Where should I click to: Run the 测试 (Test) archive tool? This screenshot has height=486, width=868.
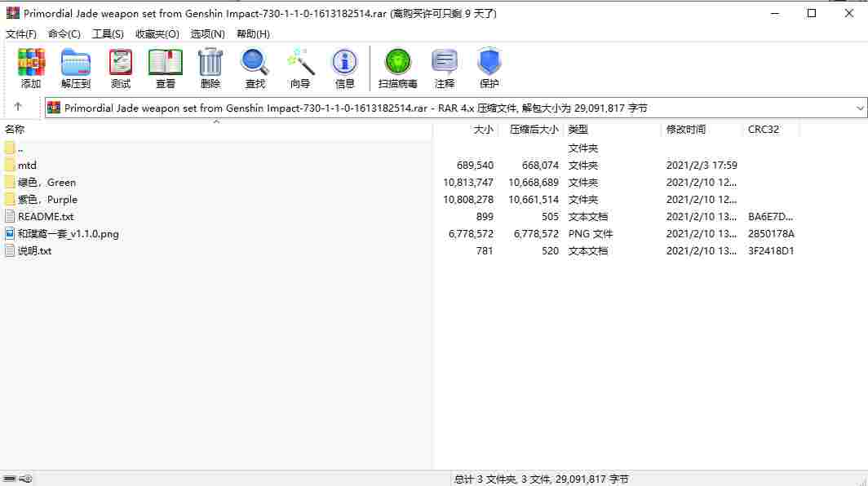121,62
